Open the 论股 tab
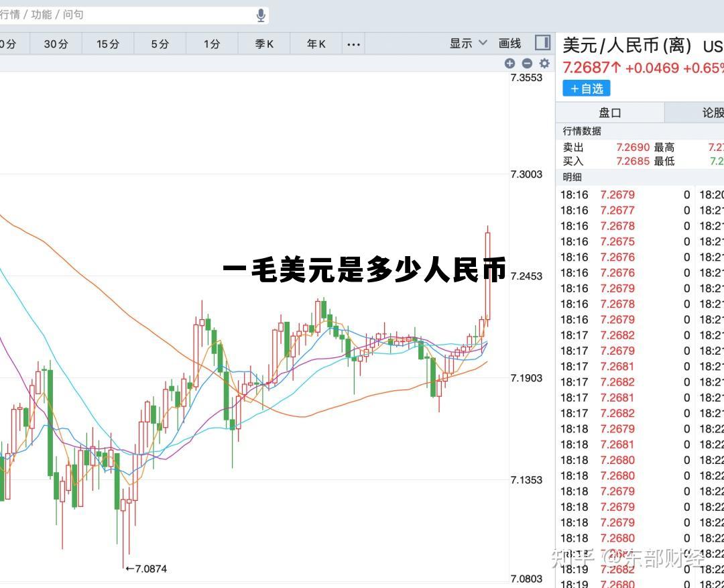724x588 pixels. coord(711,113)
